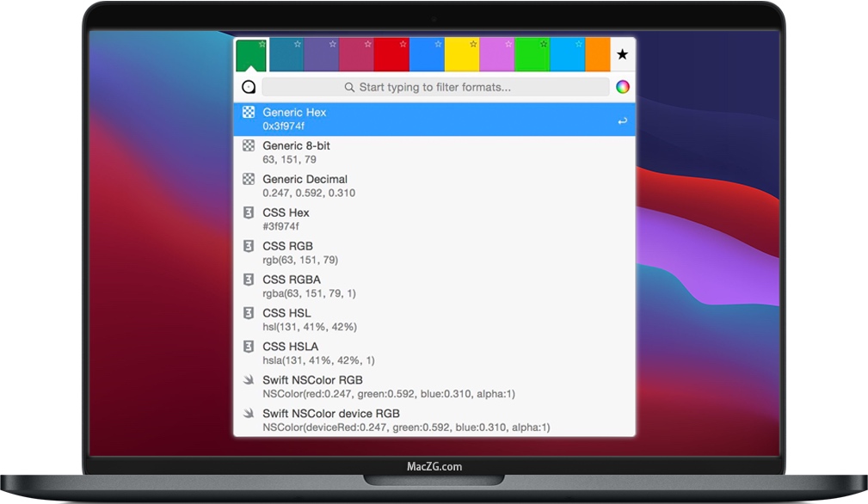Choose the bright green color swatch

(531, 57)
